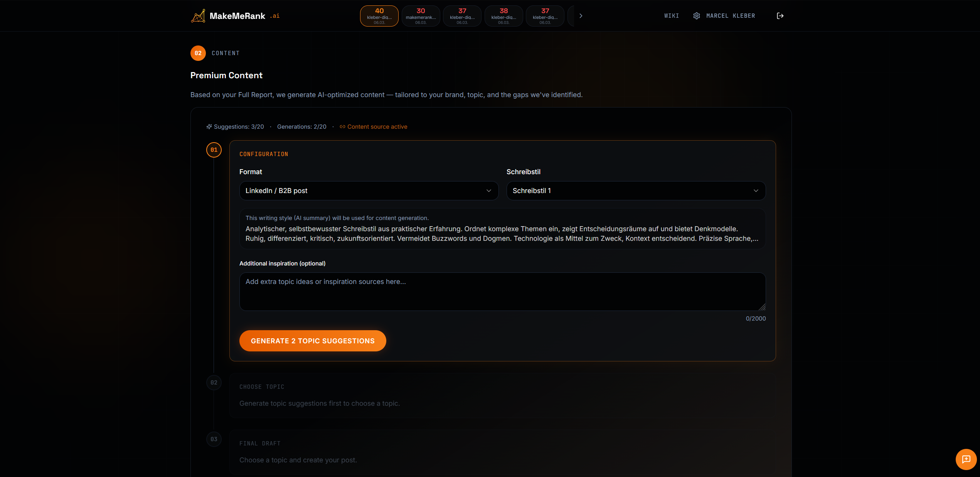Image resolution: width=980 pixels, height=477 pixels.
Task: Click the Content source active link
Action: [x=377, y=127]
